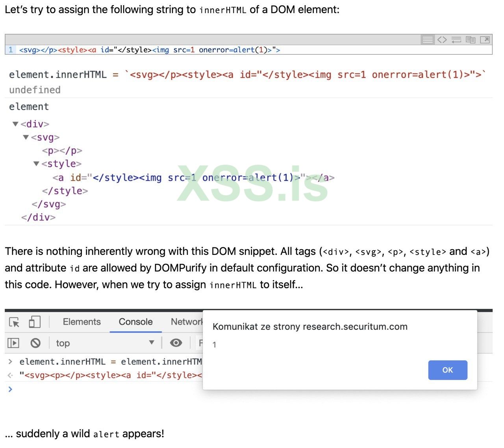Click 'Komunikat ze strony research.securitum.com' text

310,327
